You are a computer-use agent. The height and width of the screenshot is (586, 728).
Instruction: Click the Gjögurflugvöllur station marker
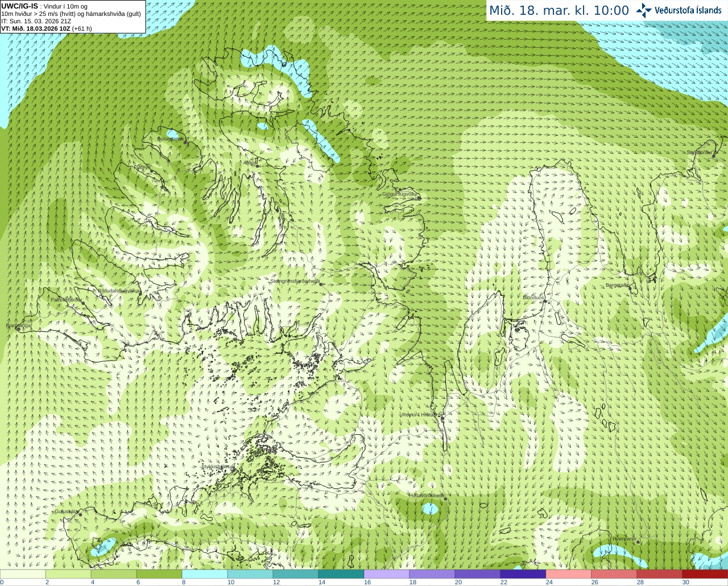pyautogui.click(x=419, y=198)
